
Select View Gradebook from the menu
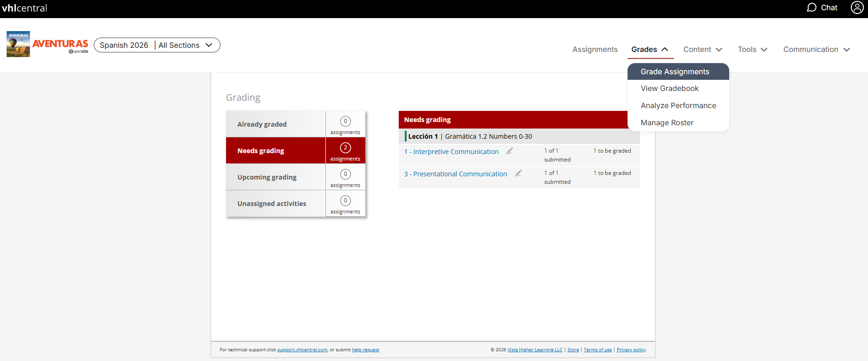(678, 88)
